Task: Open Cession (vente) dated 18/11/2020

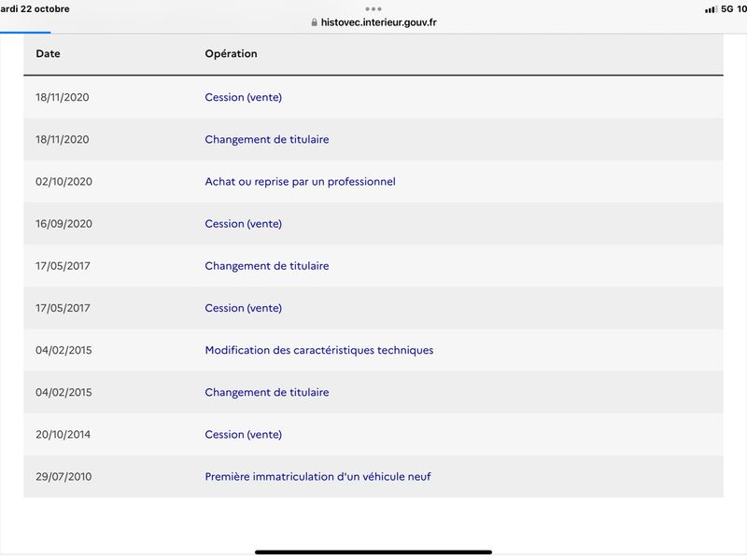Action: pyautogui.click(x=244, y=97)
